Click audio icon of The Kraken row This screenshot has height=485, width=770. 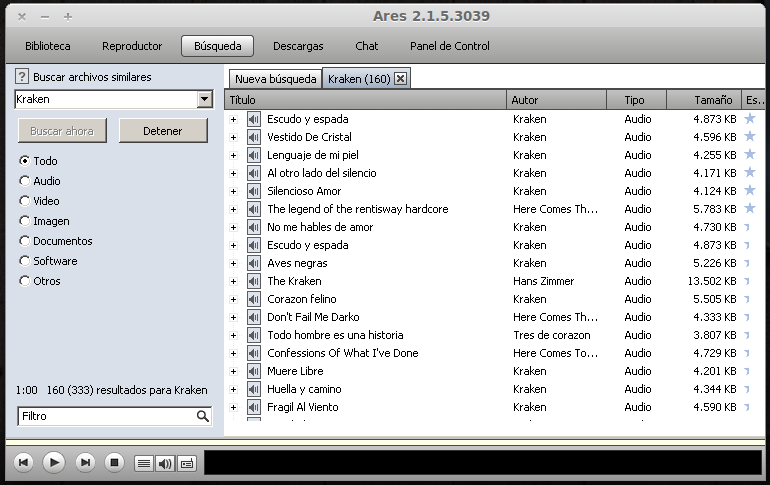pos(254,281)
